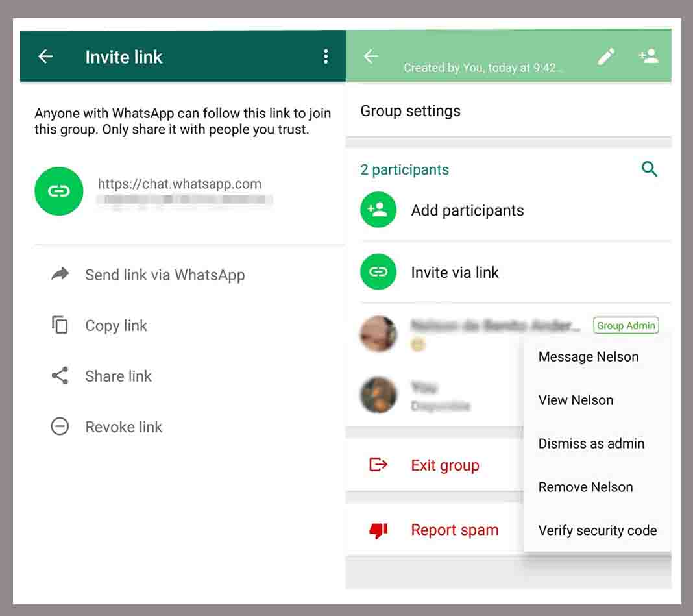Go back from the Invite link screen

point(45,56)
